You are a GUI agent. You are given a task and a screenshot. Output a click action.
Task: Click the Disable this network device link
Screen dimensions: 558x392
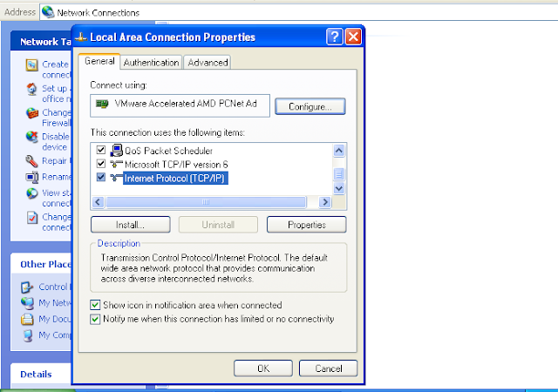pos(56,142)
